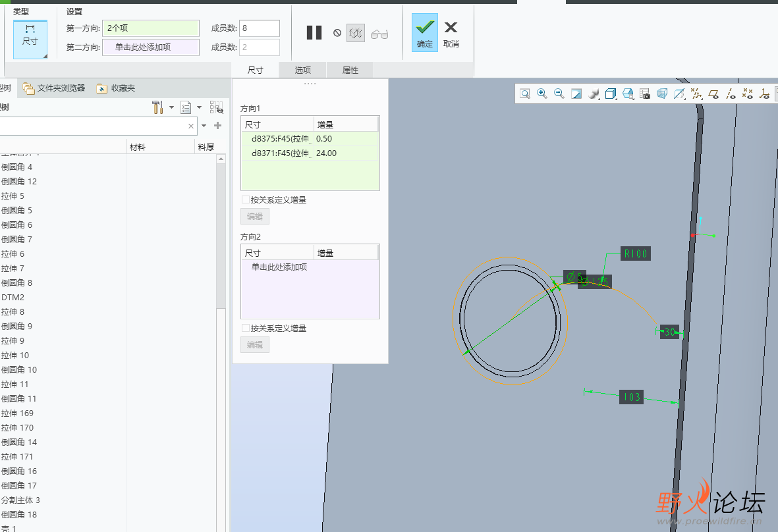Click the no-preview circle icon
Image resolution: width=778 pixels, height=532 pixels.
(x=337, y=33)
